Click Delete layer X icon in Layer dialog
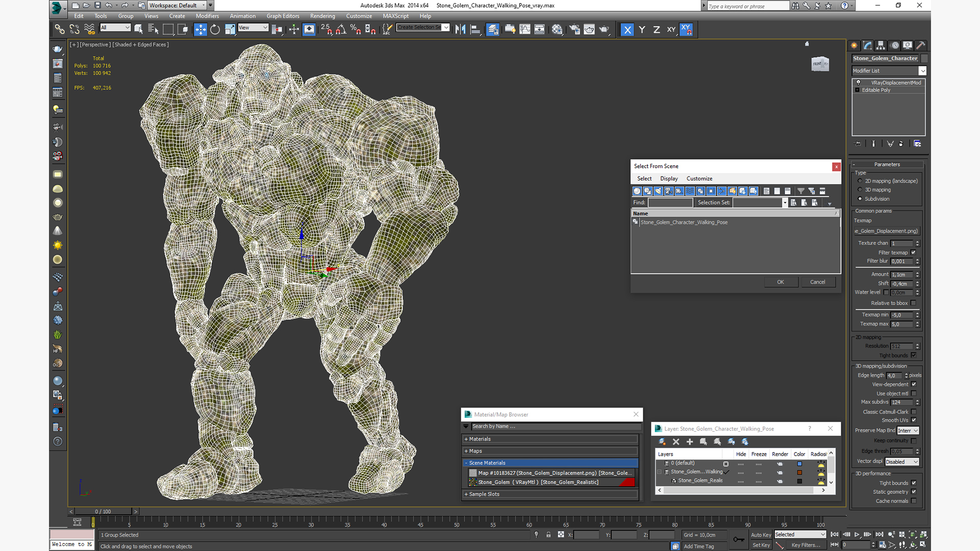The width and height of the screenshot is (980, 551). click(676, 442)
